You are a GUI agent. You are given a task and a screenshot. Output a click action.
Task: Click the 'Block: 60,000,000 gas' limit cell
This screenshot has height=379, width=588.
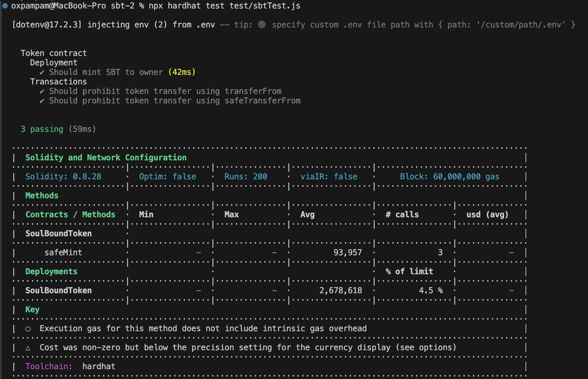click(x=449, y=177)
